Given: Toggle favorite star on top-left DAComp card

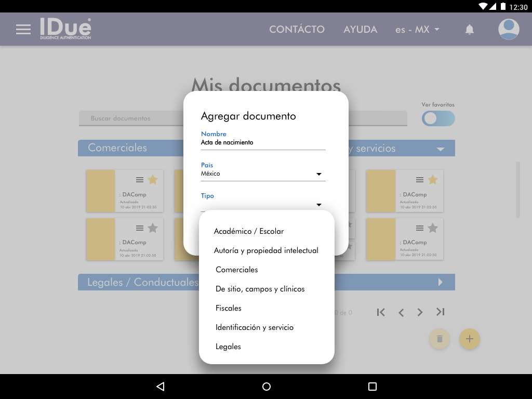Looking at the screenshot, I should pos(153,180).
